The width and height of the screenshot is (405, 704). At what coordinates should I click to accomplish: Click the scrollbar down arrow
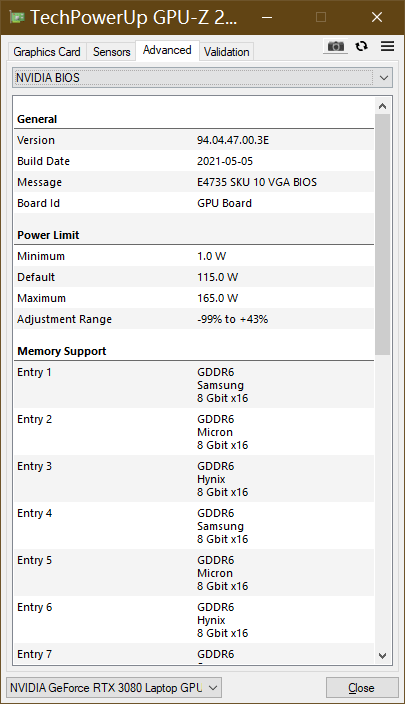[383, 656]
